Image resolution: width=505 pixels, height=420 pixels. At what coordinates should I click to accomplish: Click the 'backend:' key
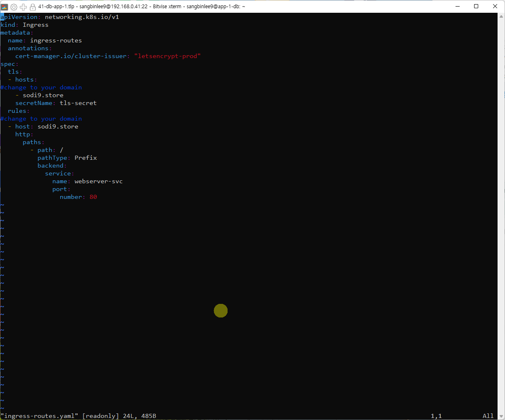52,166
